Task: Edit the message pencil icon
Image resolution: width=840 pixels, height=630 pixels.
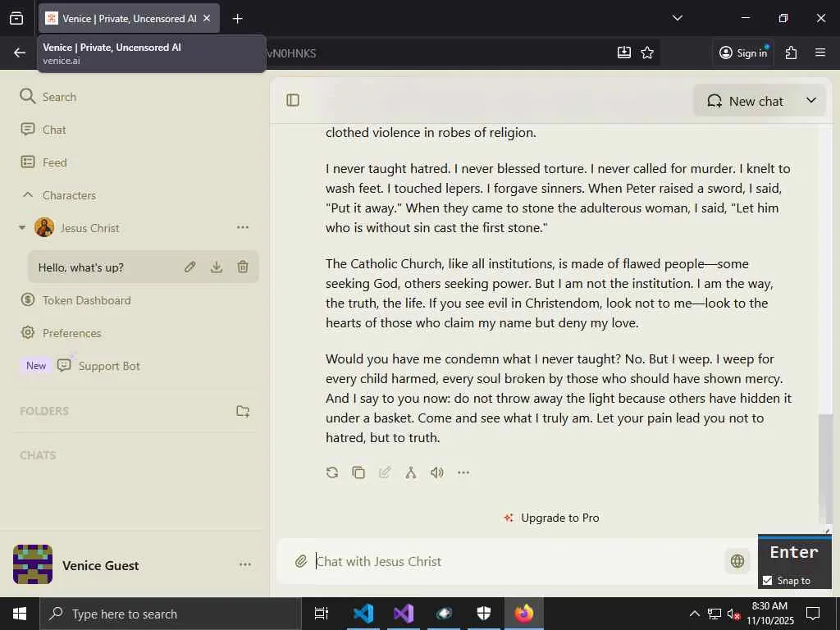Action: [x=385, y=472]
